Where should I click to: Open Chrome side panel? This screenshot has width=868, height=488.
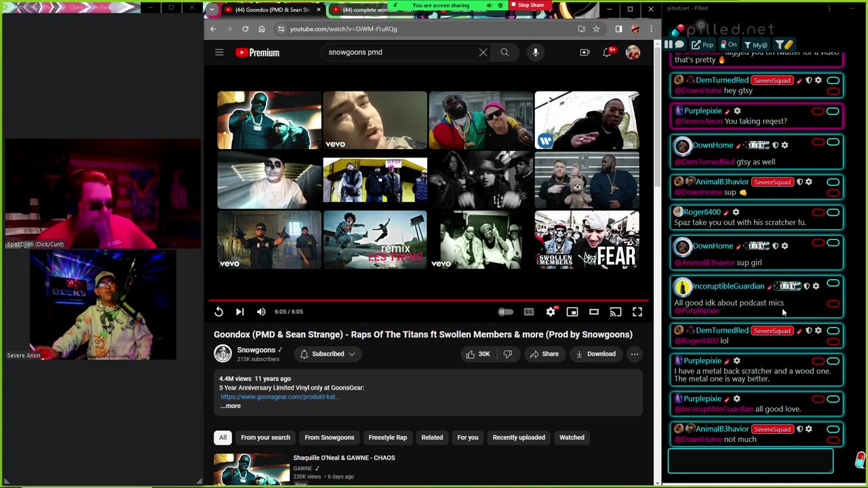coord(618,29)
